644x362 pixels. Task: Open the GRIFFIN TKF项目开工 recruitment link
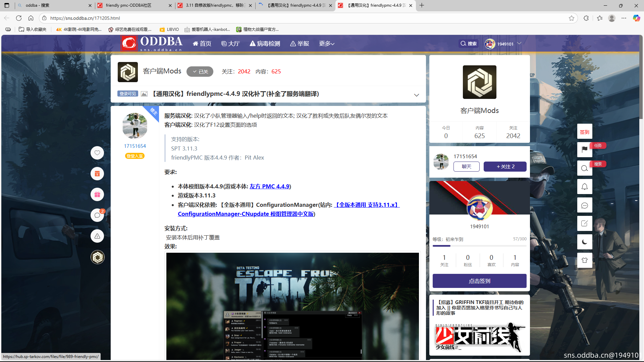coord(480,307)
